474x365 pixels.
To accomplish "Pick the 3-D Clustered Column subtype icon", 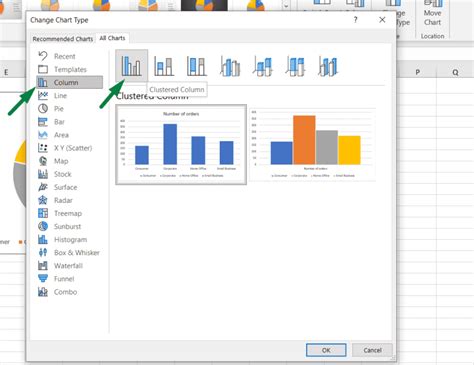I will [230, 66].
